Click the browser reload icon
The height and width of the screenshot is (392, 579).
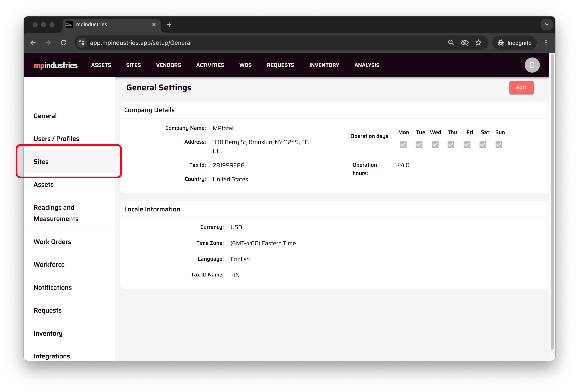(63, 43)
